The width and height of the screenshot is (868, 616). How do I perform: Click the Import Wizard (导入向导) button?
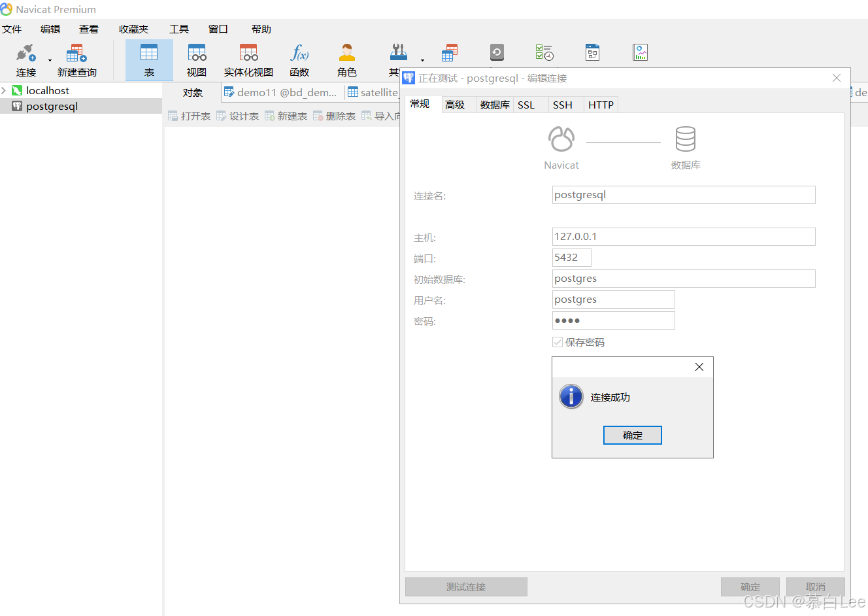(380, 116)
